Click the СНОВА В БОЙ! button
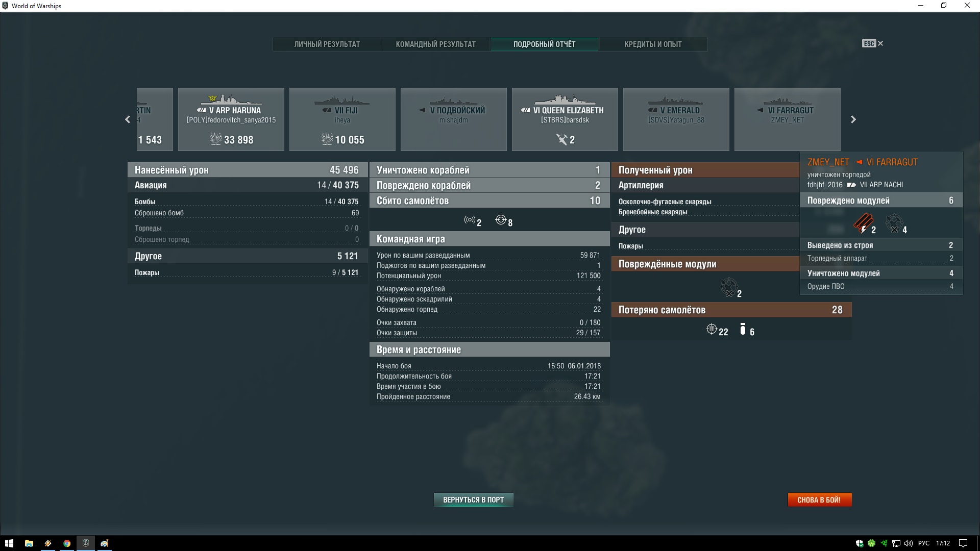 [x=819, y=500]
